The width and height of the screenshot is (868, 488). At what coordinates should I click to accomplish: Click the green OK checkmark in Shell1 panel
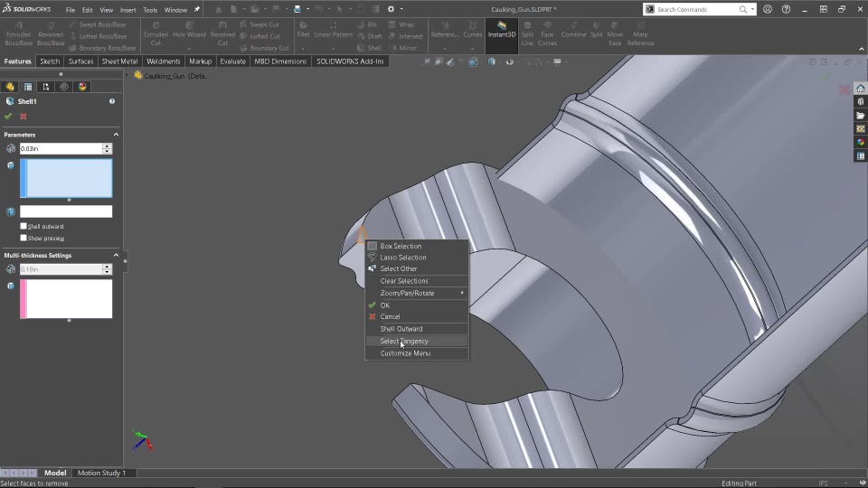[x=8, y=117]
